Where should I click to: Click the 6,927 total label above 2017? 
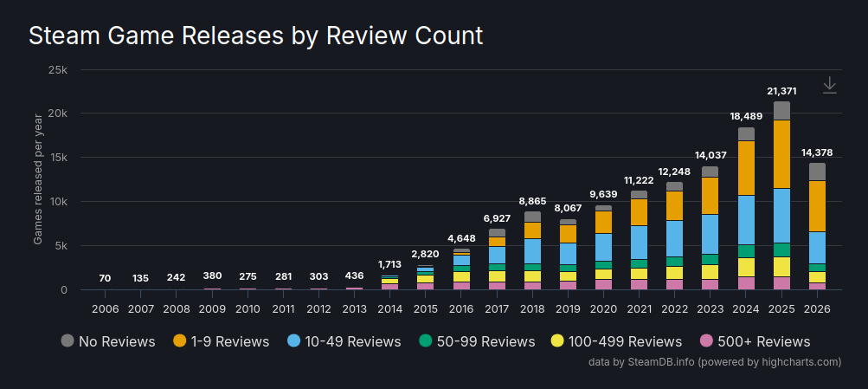pyautogui.click(x=497, y=218)
